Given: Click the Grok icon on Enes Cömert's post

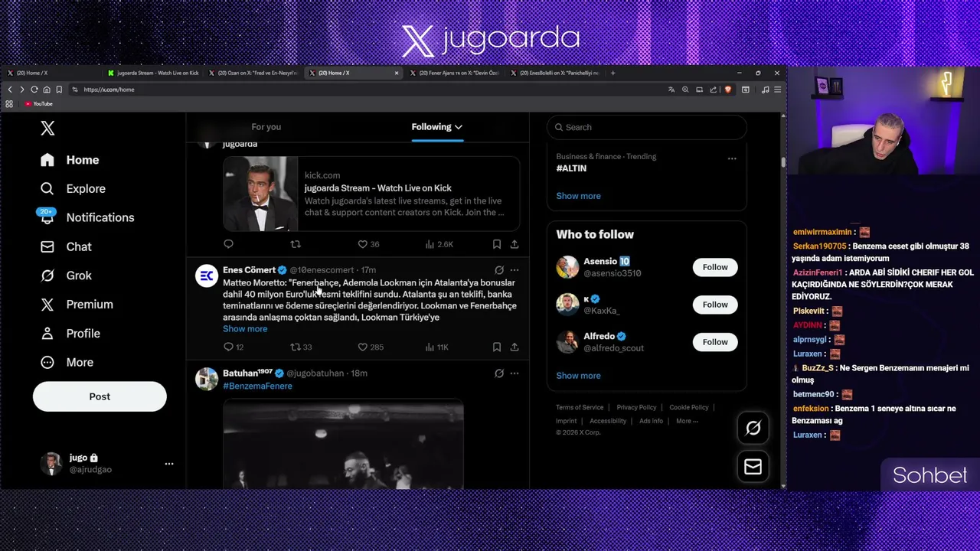Looking at the screenshot, I should (499, 270).
